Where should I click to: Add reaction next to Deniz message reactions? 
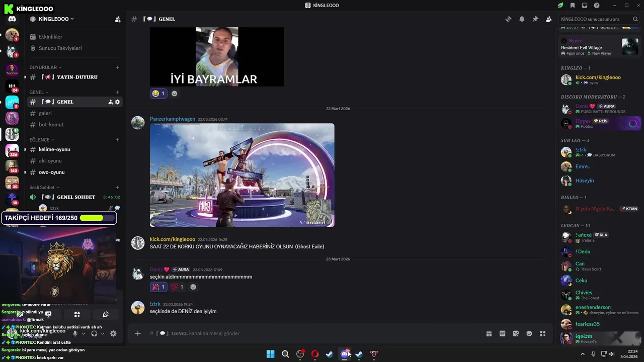coord(193,287)
